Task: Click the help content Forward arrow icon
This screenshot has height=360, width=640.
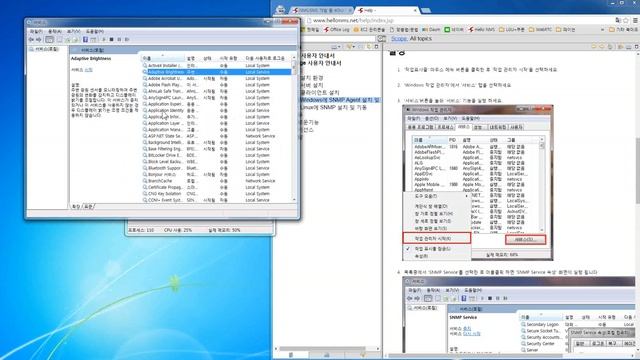Action: [x=602, y=47]
